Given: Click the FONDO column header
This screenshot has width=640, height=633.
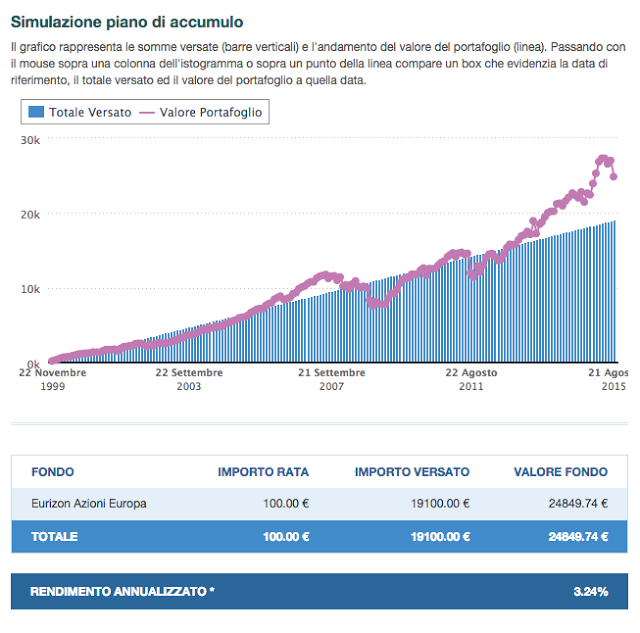Looking at the screenshot, I should [x=53, y=472].
